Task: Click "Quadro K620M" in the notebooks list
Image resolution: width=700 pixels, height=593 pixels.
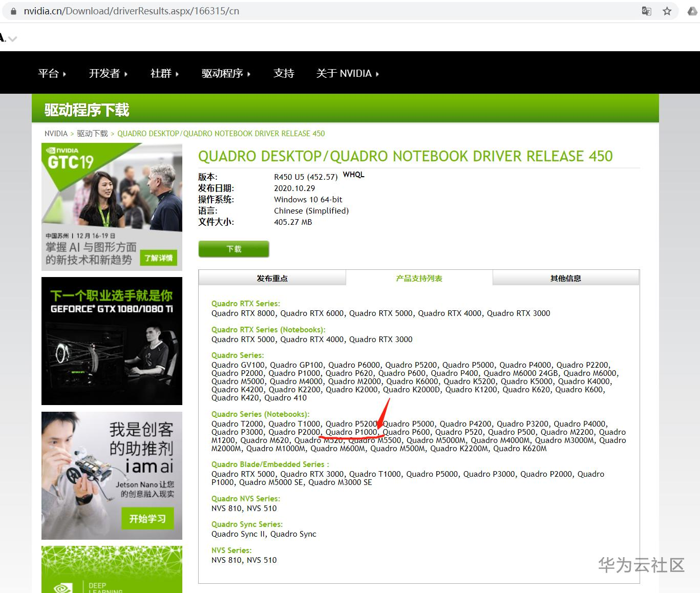Action: [520, 449]
